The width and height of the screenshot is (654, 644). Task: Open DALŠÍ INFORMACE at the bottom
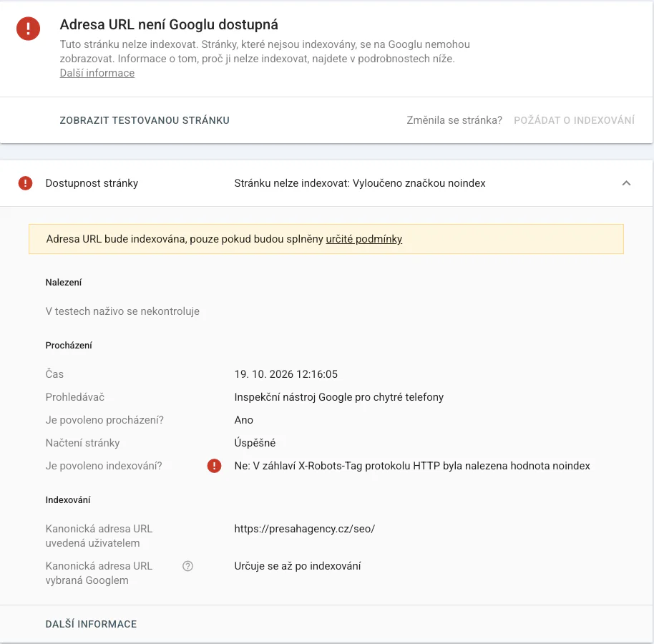click(91, 624)
